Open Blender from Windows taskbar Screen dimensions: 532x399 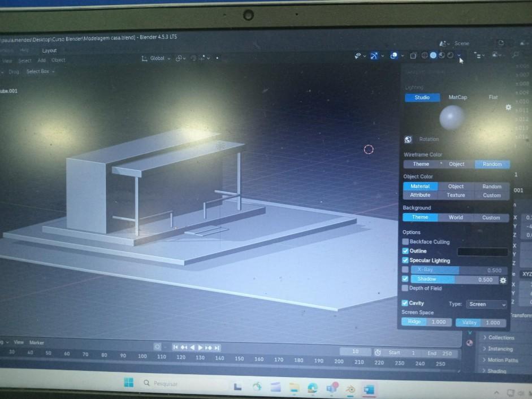pos(350,389)
